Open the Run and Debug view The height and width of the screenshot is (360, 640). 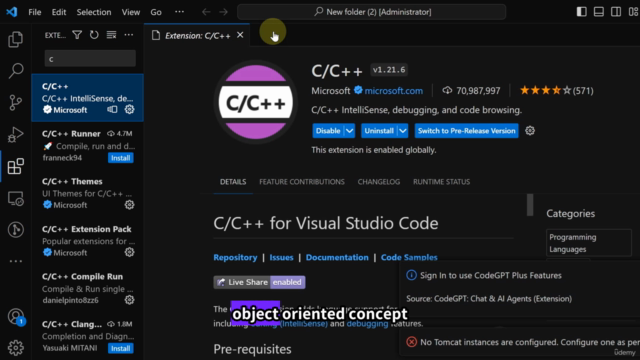16,134
